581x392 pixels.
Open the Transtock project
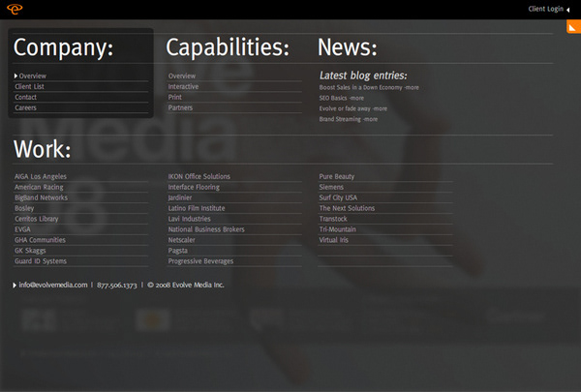coord(333,219)
